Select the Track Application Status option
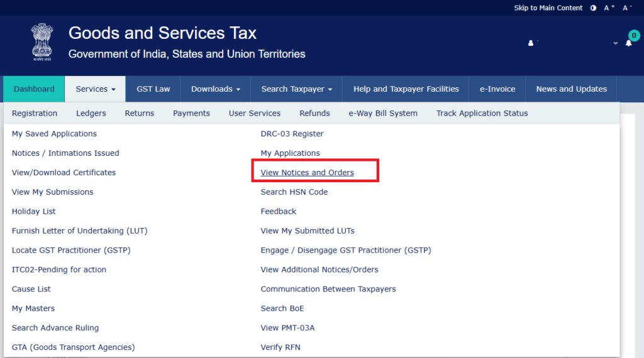The height and width of the screenshot is (358, 644). coord(482,113)
